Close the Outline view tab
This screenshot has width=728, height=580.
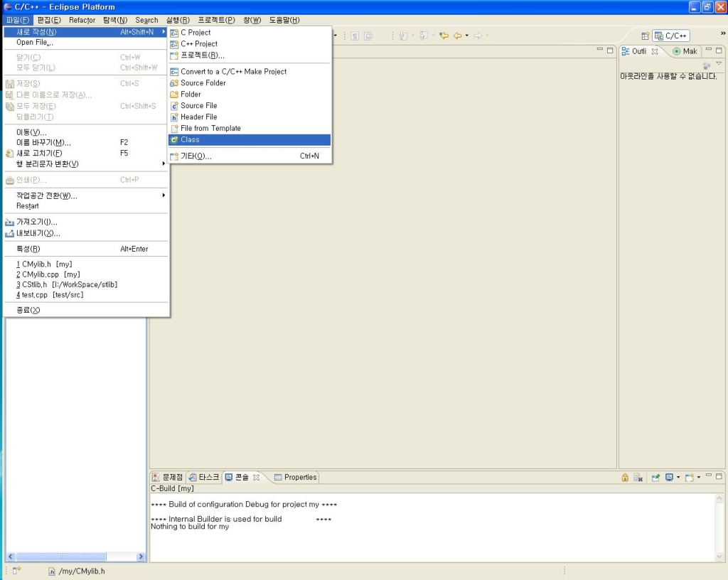[655, 51]
